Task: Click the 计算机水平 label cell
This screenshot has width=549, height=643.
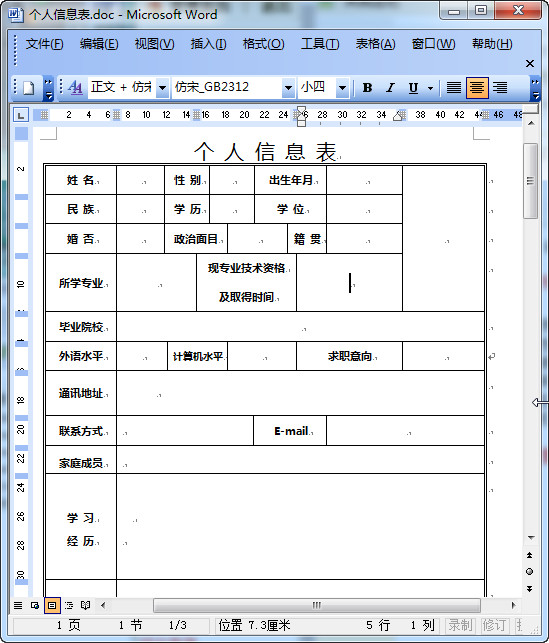Action: [x=198, y=356]
